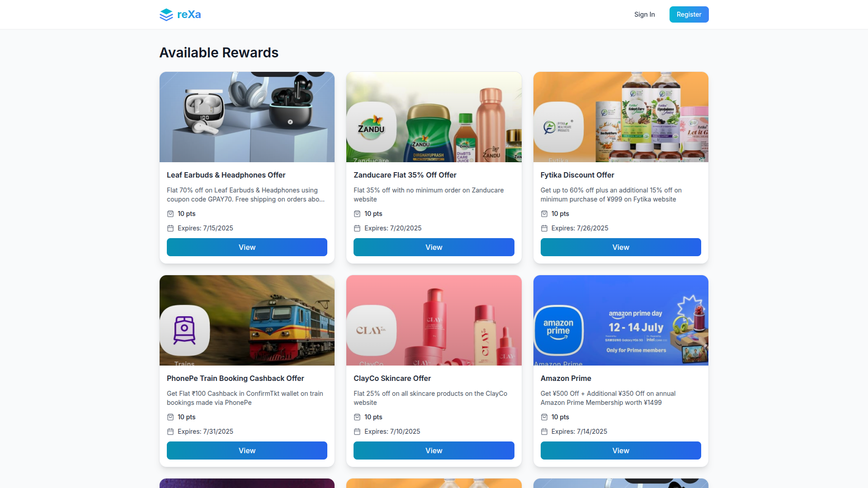
Task: Click the Expires: 7/15/2025 text
Action: [x=205, y=228]
